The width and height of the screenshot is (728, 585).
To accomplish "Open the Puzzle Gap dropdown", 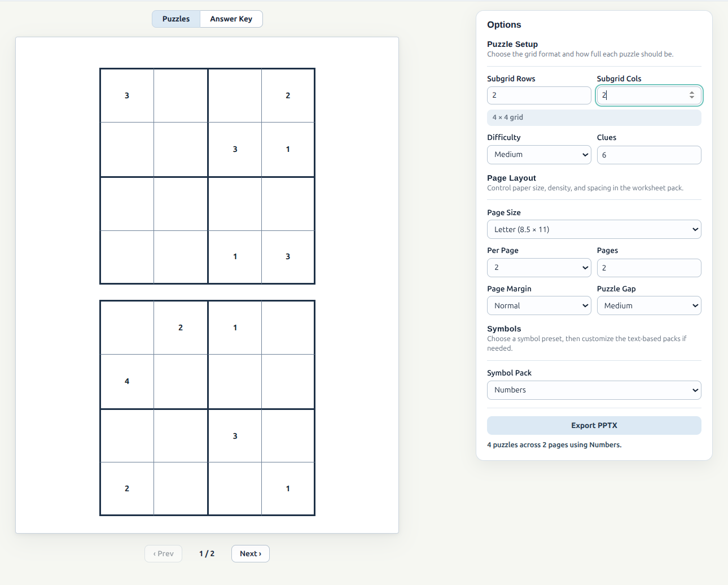I will [x=648, y=305].
